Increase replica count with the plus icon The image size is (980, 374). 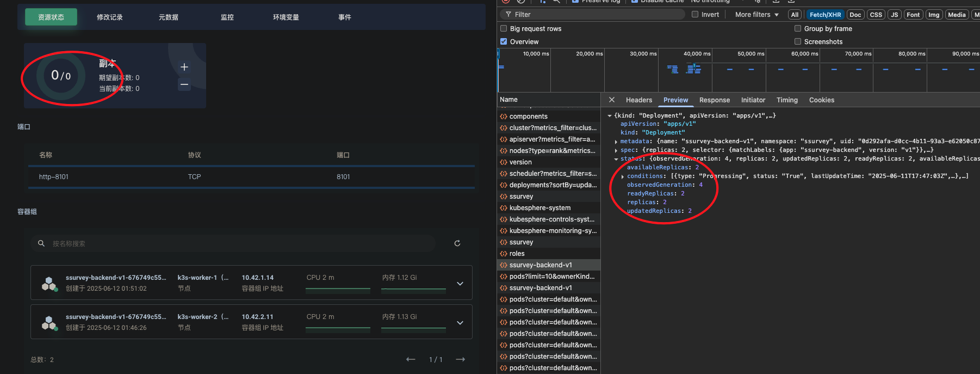pos(184,67)
